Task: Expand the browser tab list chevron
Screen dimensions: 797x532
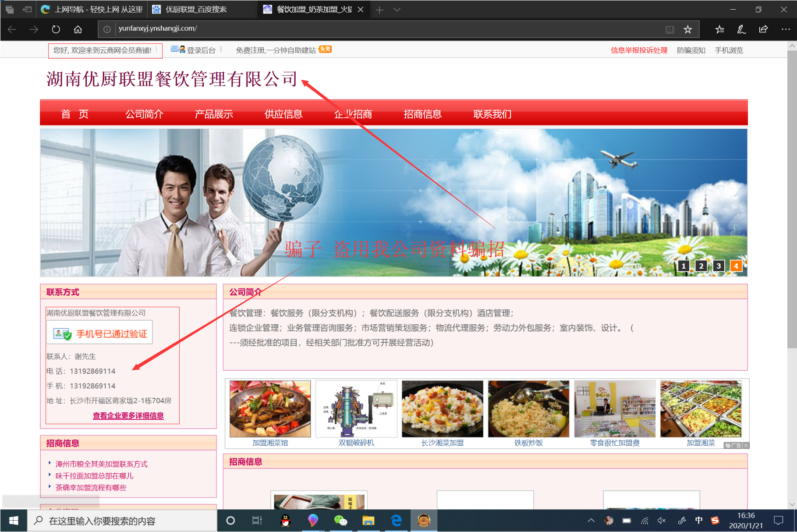Action: (x=397, y=10)
